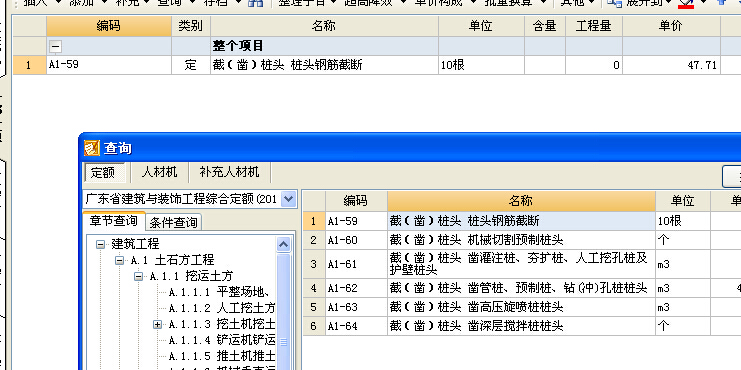Click 桩头钢筋截断 name cell in main table
The width and height of the screenshot is (741, 370).
tap(324, 65)
